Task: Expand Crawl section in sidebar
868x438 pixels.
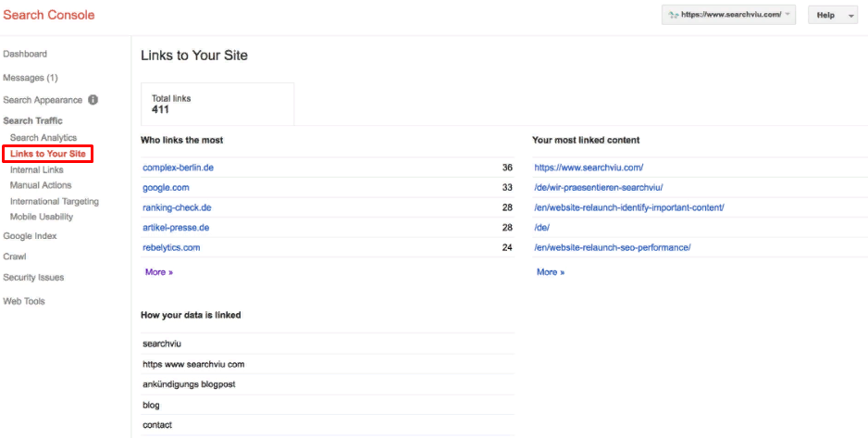Action: point(15,257)
